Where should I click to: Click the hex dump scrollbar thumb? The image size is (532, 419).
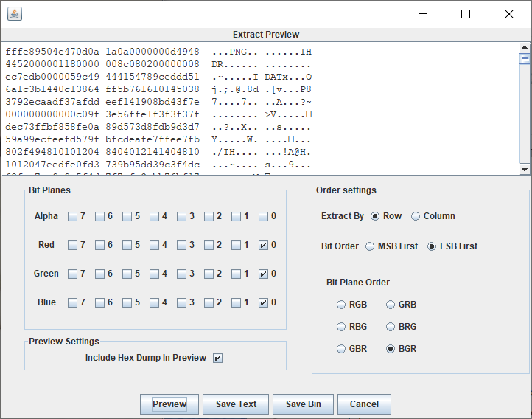click(x=525, y=59)
